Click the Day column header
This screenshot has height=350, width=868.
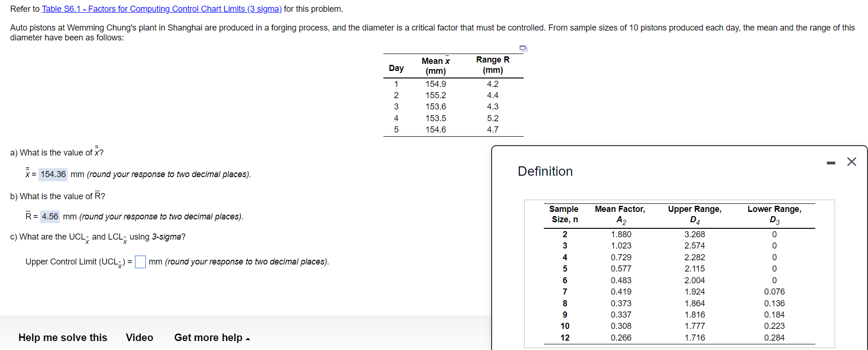pyautogui.click(x=396, y=68)
